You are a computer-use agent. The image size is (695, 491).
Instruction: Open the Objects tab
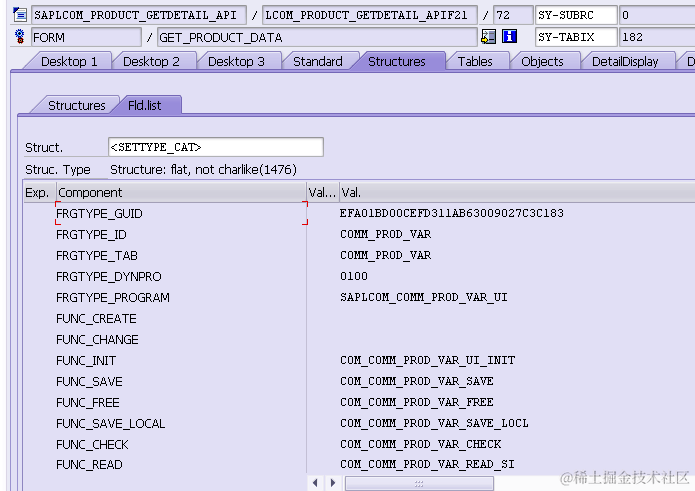tap(543, 61)
